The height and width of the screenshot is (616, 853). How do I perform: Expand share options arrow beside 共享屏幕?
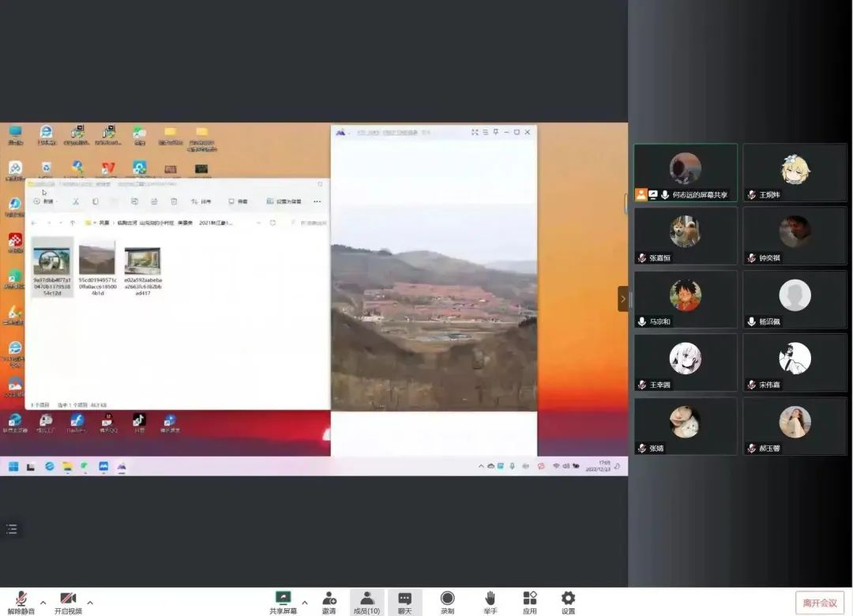tap(305, 603)
